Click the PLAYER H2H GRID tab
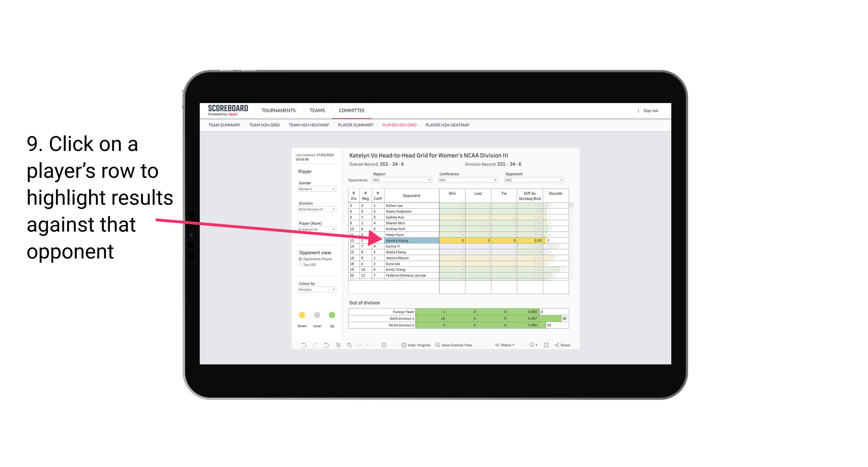 pos(400,125)
